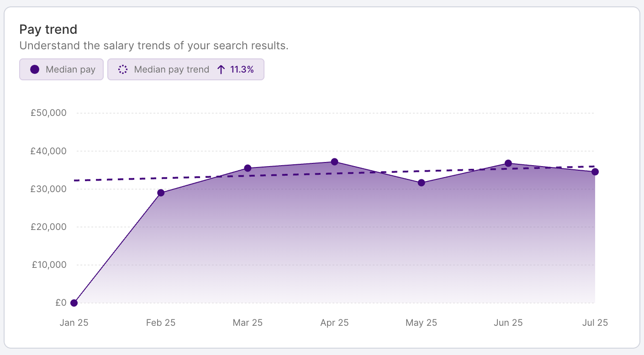Screen dimensions: 644x355
Task: Click the Jun 25 x-axis label
Action: pyautogui.click(x=508, y=323)
